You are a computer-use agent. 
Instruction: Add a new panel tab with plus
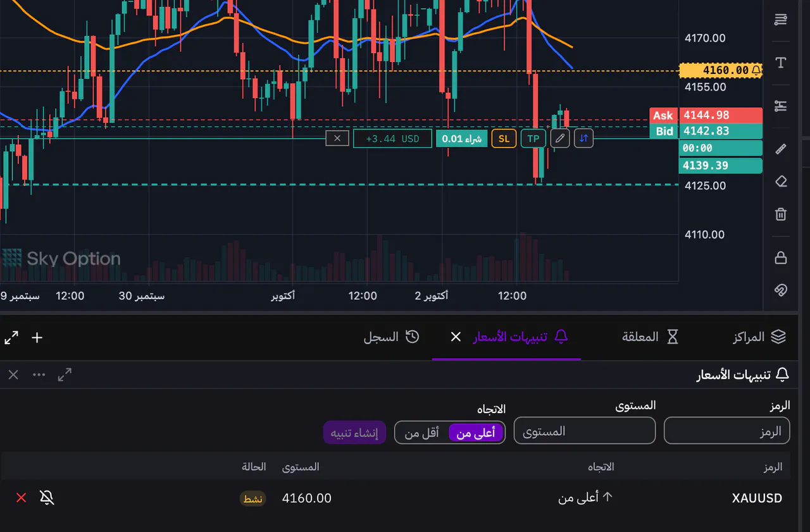tap(37, 337)
